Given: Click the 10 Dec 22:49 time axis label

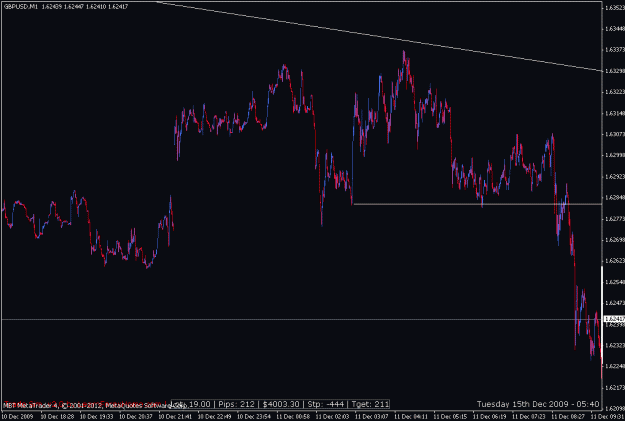Looking at the screenshot, I should (x=214, y=416).
